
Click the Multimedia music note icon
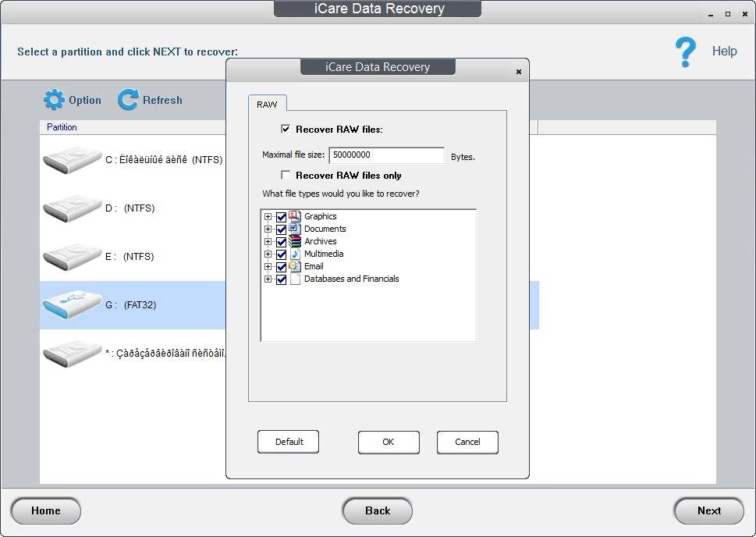(295, 254)
